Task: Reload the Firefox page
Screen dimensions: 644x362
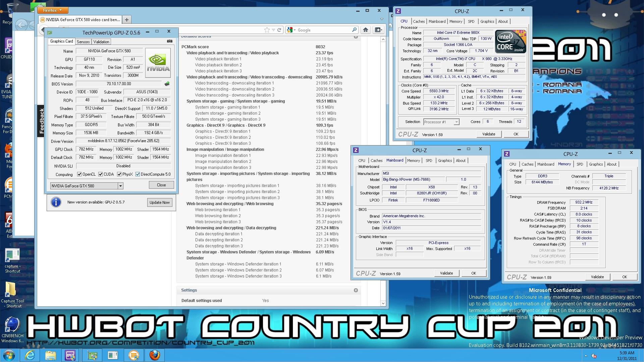Action: pyautogui.click(x=279, y=30)
